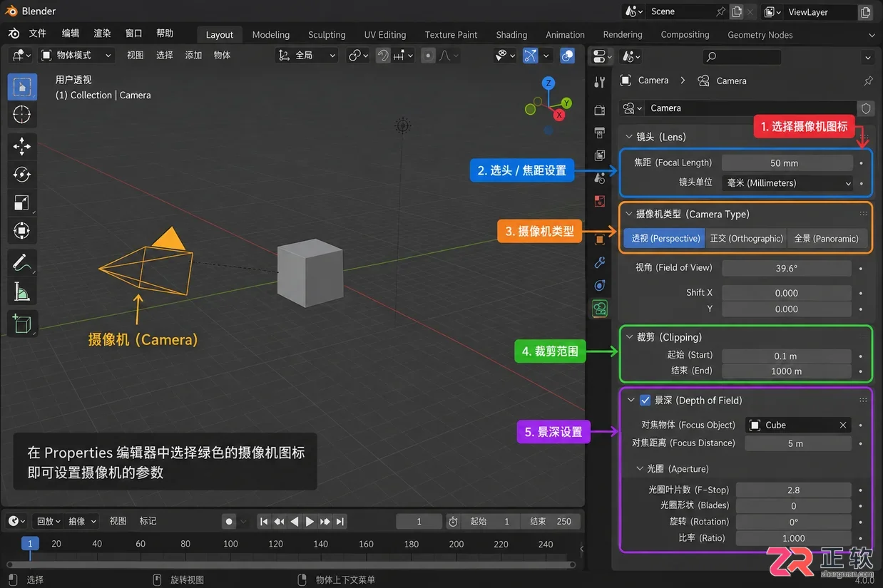Open the green Camera data tab
Screen dimensions: 883x588
coord(600,309)
